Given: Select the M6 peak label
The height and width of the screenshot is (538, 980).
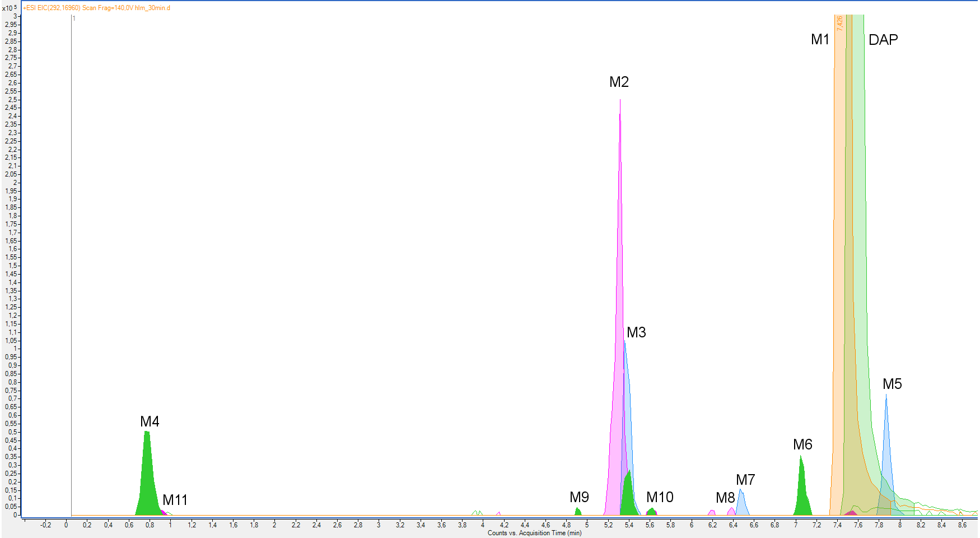Looking at the screenshot, I should point(802,445).
